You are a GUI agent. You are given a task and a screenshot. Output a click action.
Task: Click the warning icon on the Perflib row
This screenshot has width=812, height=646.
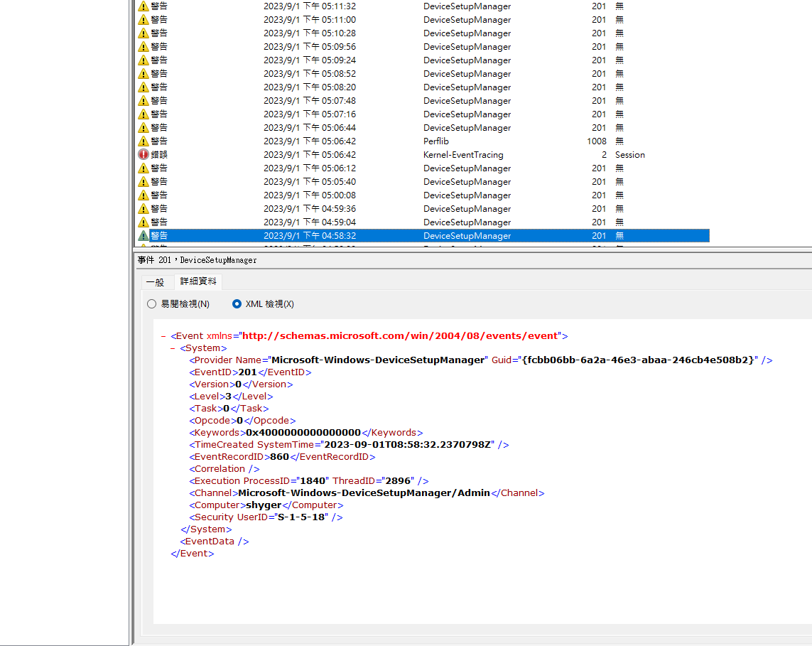[x=144, y=141]
